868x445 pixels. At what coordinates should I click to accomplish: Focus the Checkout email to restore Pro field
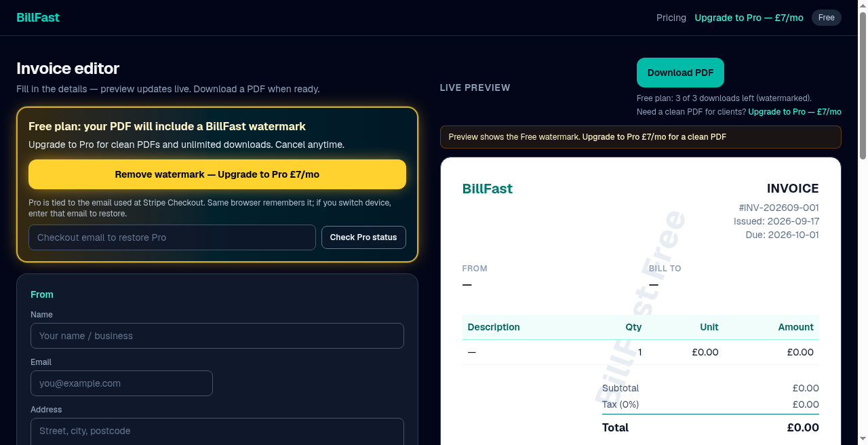tap(172, 237)
